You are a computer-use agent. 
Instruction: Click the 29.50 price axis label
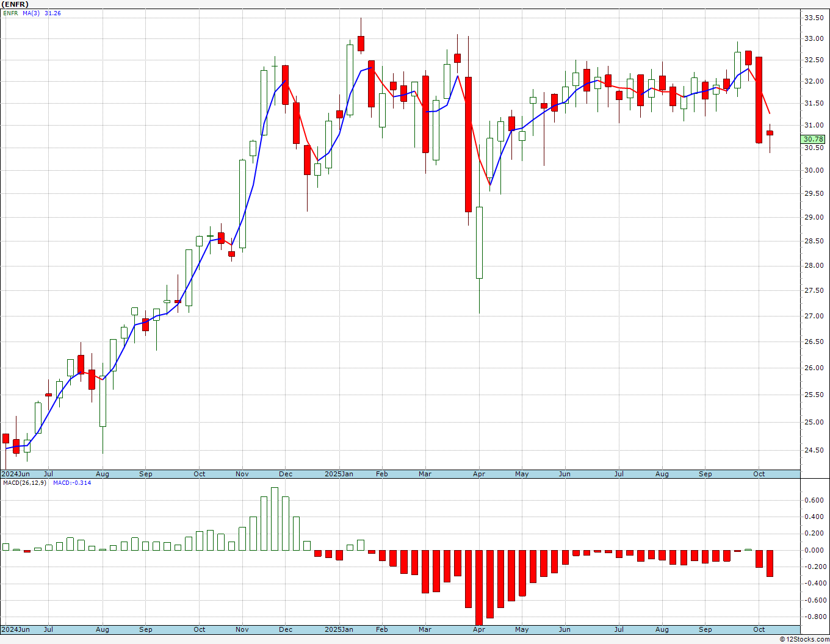(x=814, y=193)
